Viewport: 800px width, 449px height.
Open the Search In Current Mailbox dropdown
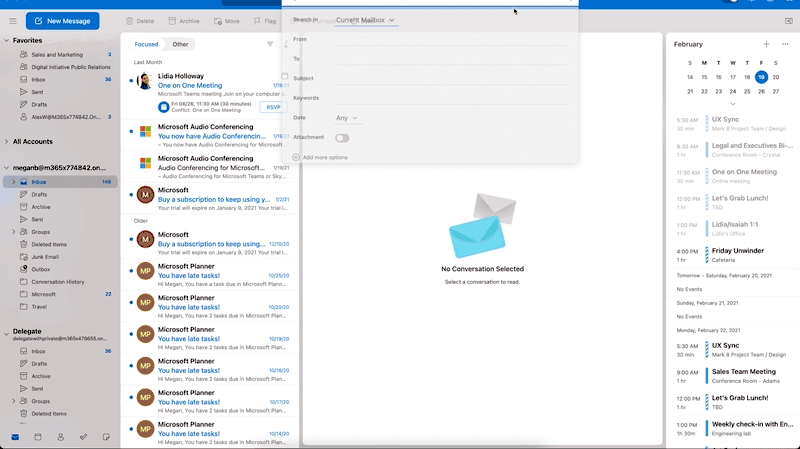point(365,20)
